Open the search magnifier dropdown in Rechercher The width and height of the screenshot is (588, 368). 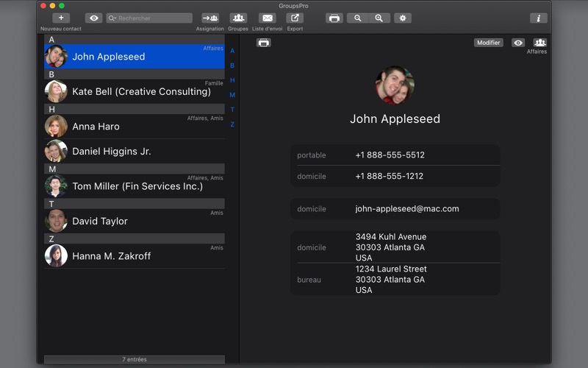[112, 18]
